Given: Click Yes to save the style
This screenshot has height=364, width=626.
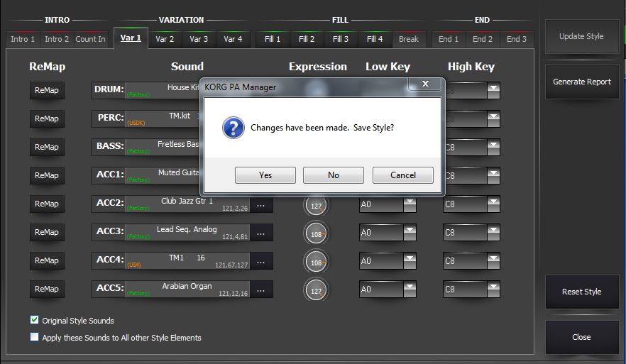Looking at the screenshot, I should tap(265, 175).
